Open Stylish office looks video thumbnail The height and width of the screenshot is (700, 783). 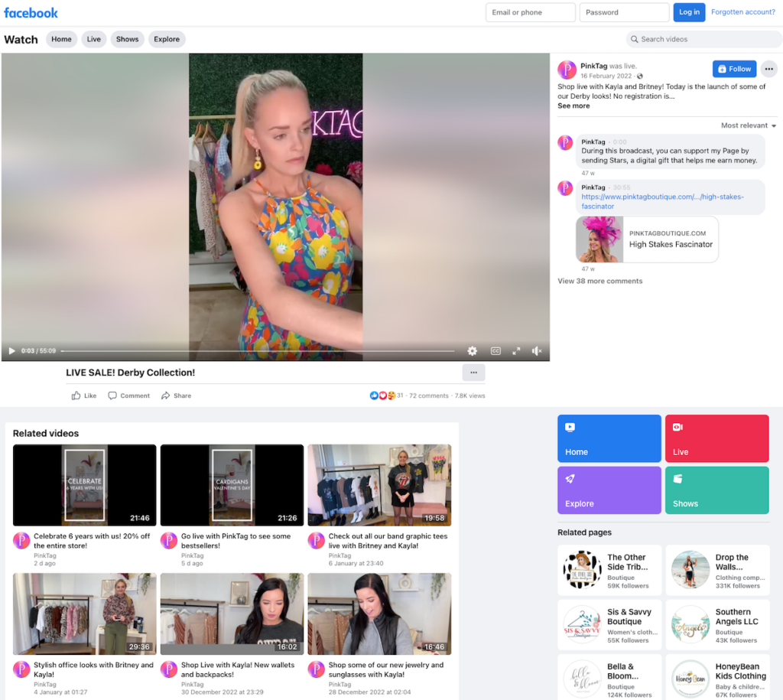[x=84, y=614]
